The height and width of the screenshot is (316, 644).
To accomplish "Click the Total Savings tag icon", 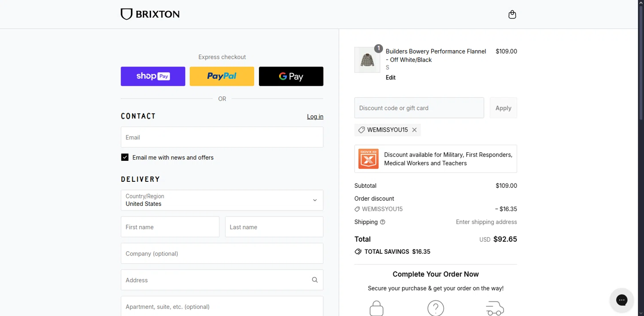I will pyautogui.click(x=358, y=252).
